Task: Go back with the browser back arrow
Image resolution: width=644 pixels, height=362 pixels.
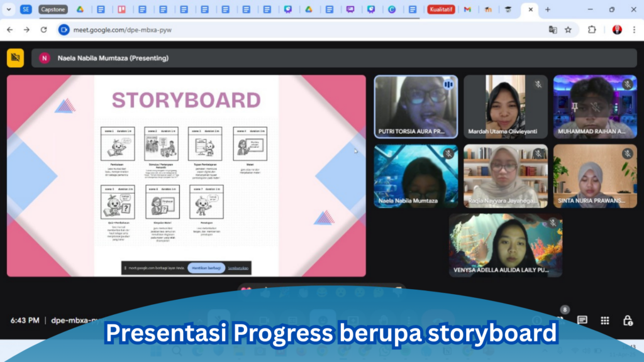Action: [9, 30]
